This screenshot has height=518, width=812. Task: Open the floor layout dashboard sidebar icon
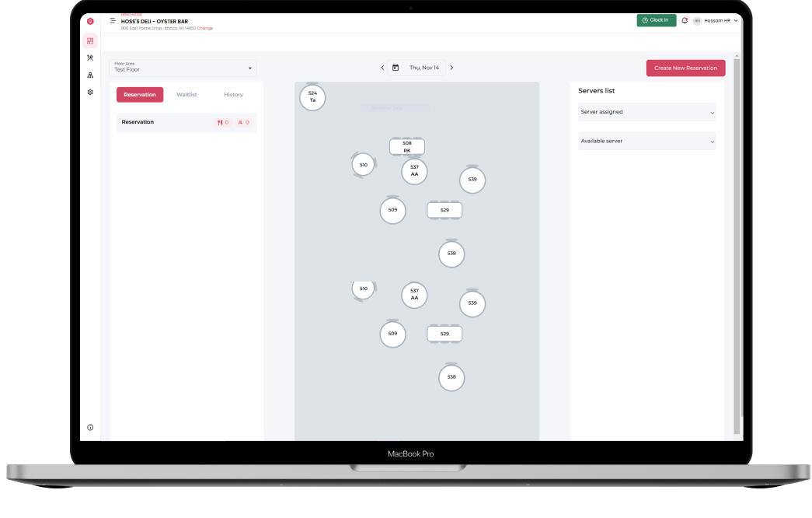[91, 41]
